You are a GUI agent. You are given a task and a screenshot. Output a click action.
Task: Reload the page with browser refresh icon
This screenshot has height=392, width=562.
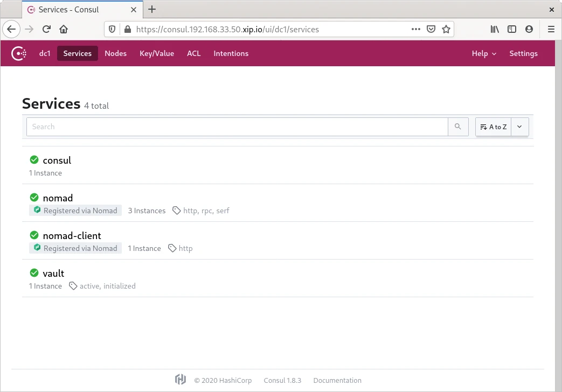point(47,30)
